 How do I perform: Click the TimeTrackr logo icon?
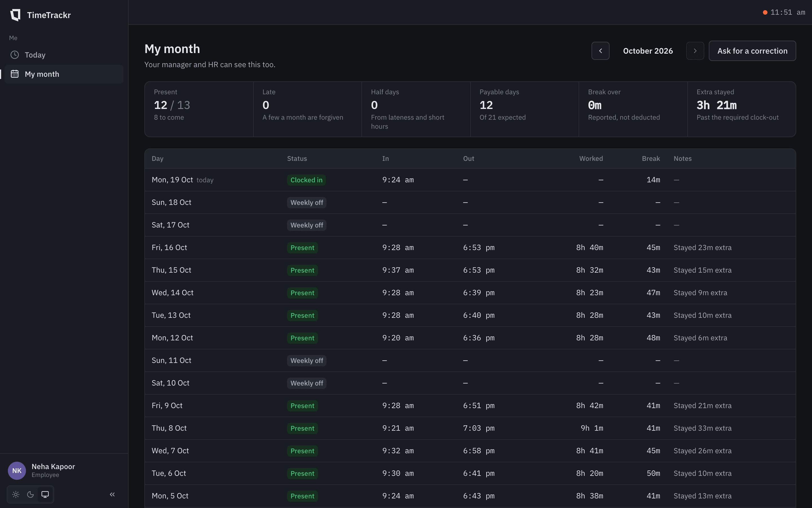click(x=16, y=15)
